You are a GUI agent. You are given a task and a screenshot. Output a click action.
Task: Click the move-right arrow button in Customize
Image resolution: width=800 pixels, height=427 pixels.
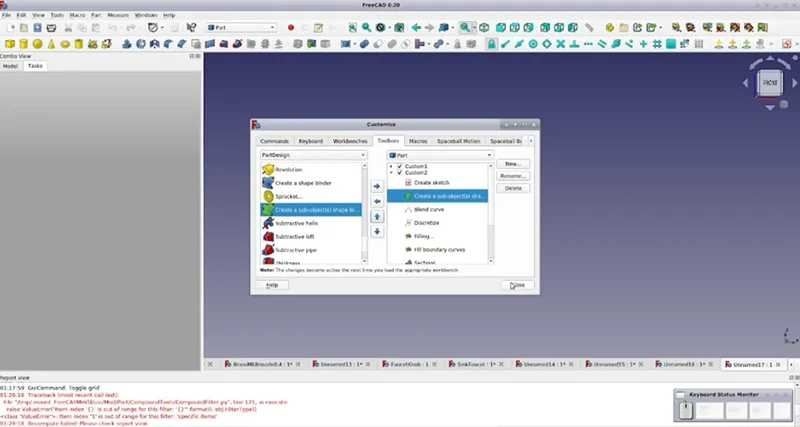[377, 186]
